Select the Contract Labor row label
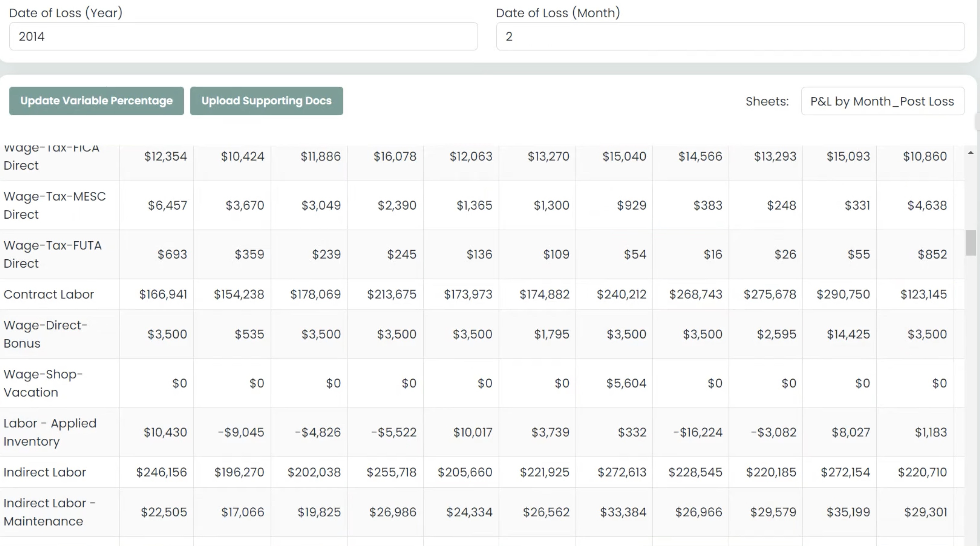 pos(49,294)
